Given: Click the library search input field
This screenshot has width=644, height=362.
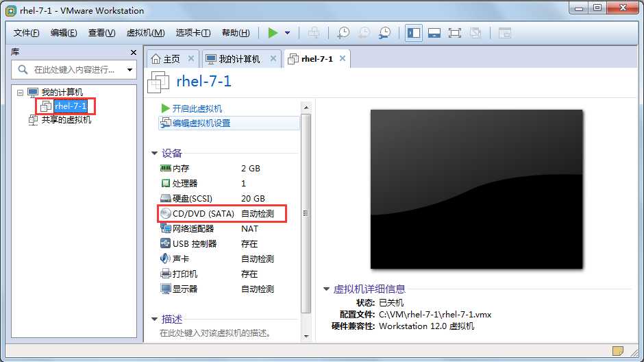Looking at the screenshot, I should [74, 69].
